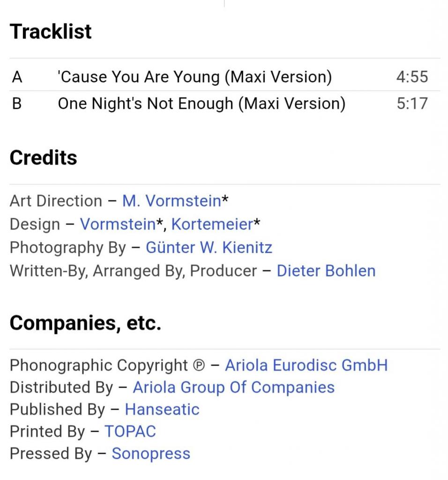Click the TOPAC printer link
This screenshot has height=480, width=448.
tap(130, 431)
